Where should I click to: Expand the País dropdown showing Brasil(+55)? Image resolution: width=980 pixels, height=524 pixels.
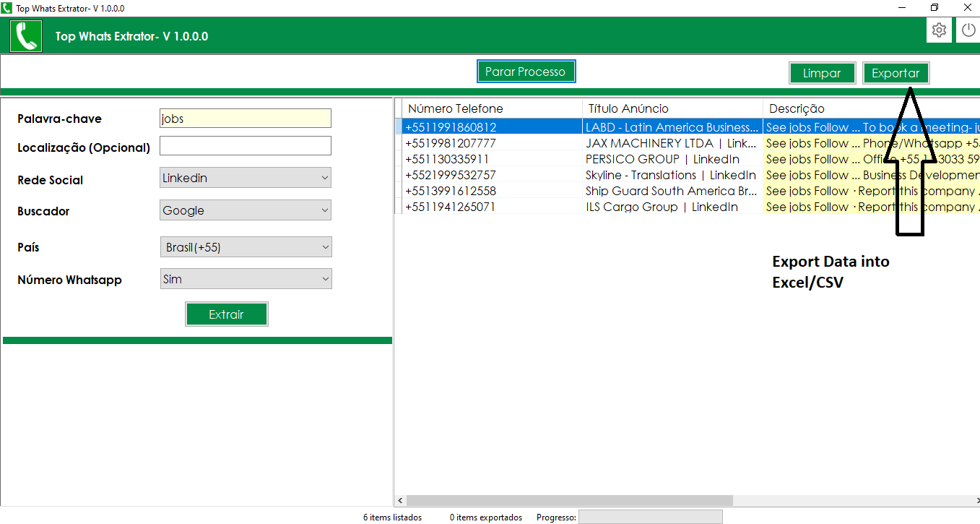point(246,247)
